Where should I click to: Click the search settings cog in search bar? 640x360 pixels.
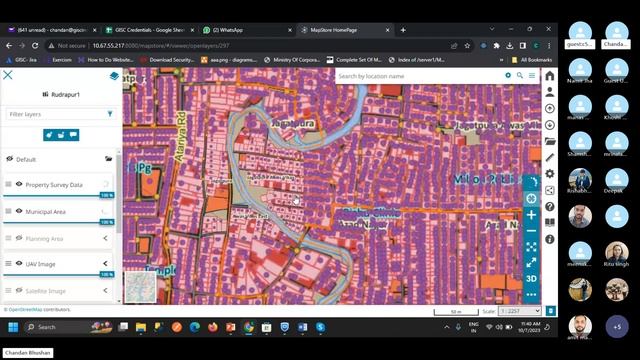tap(508, 76)
